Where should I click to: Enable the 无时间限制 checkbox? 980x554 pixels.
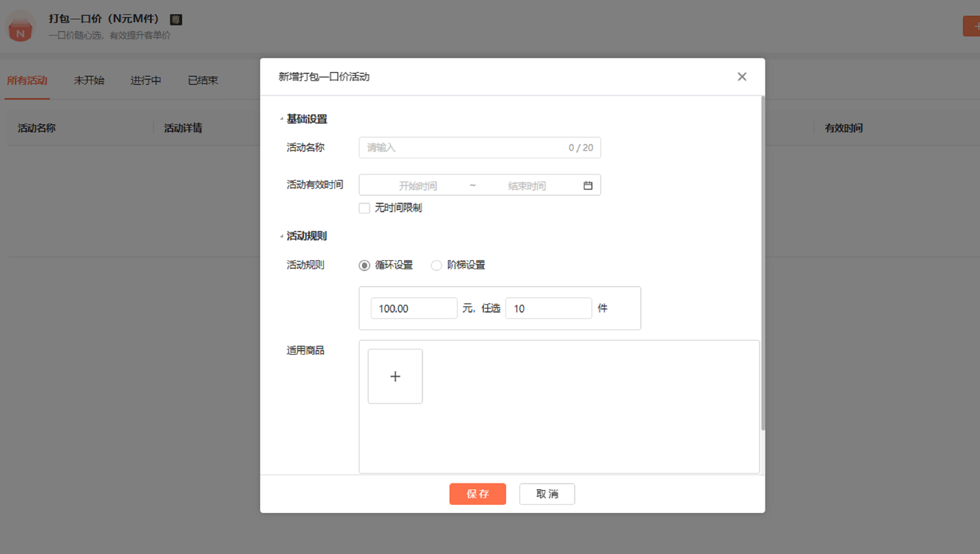pos(364,208)
